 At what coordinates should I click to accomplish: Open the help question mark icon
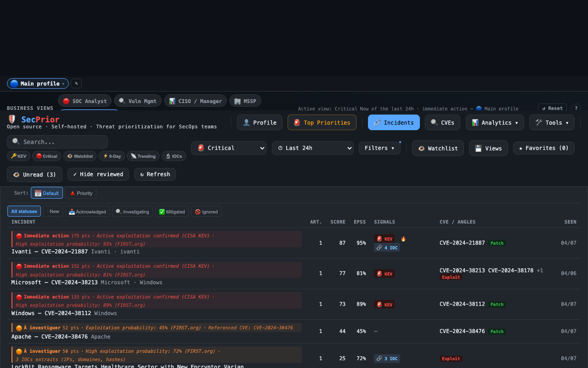tap(576, 108)
